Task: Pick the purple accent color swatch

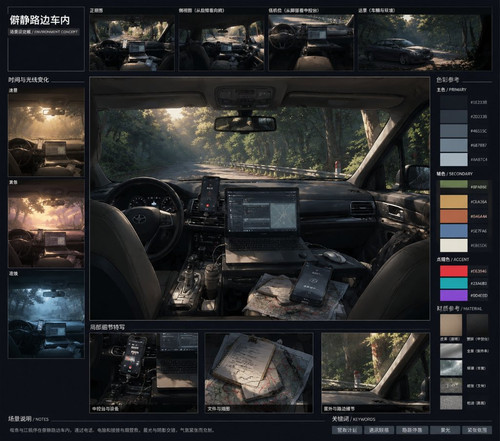Action: [454, 295]
